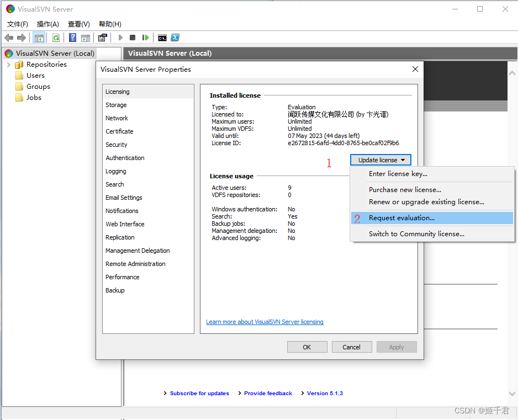The image size is (518, 420).
Task: Maximize the VisualSVN Server window
Action: click(x=480, y=9)
